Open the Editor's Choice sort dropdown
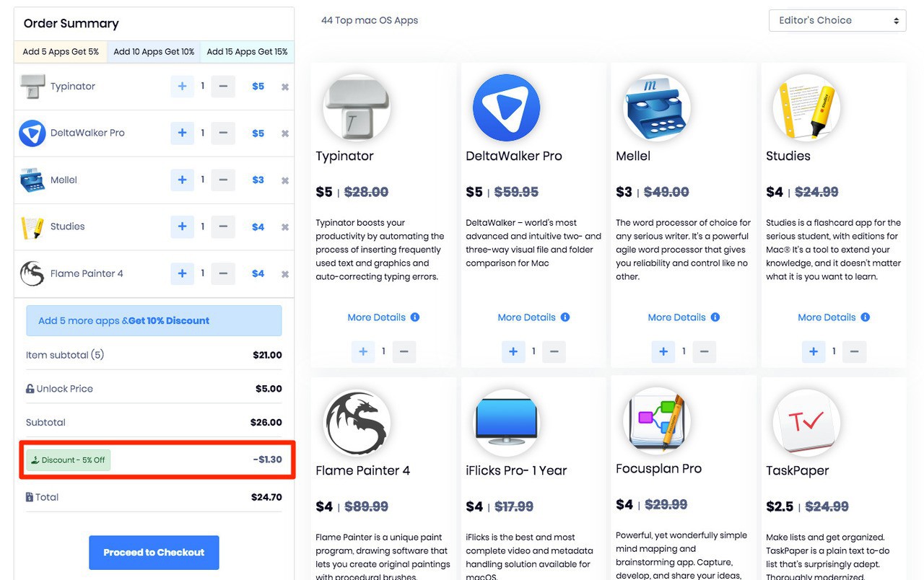 coord(837,20)
